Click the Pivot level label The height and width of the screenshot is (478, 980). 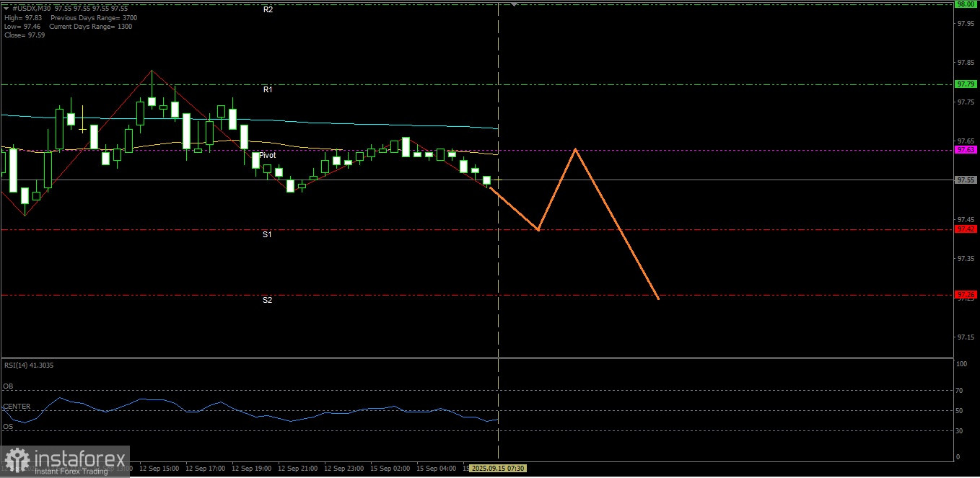267,155
